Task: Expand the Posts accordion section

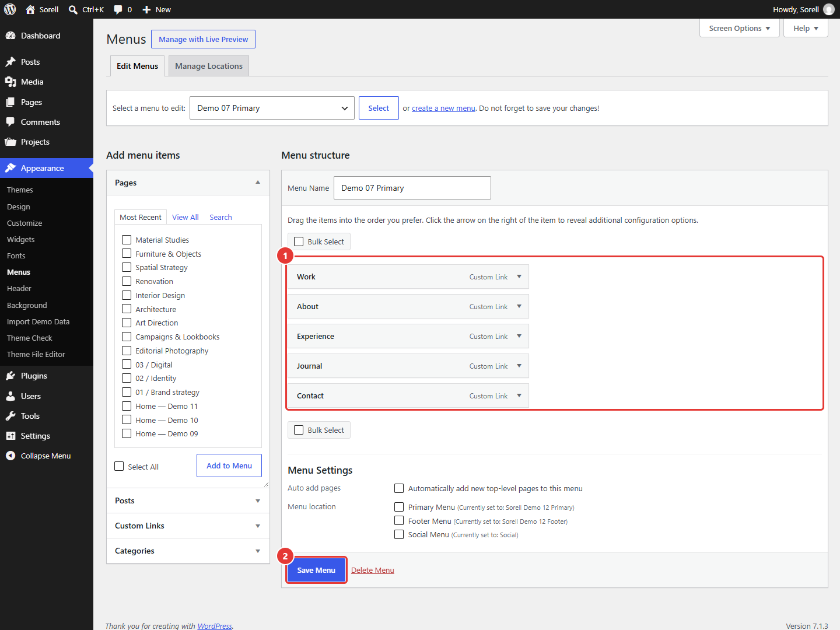Action: [x=188, y=501]
